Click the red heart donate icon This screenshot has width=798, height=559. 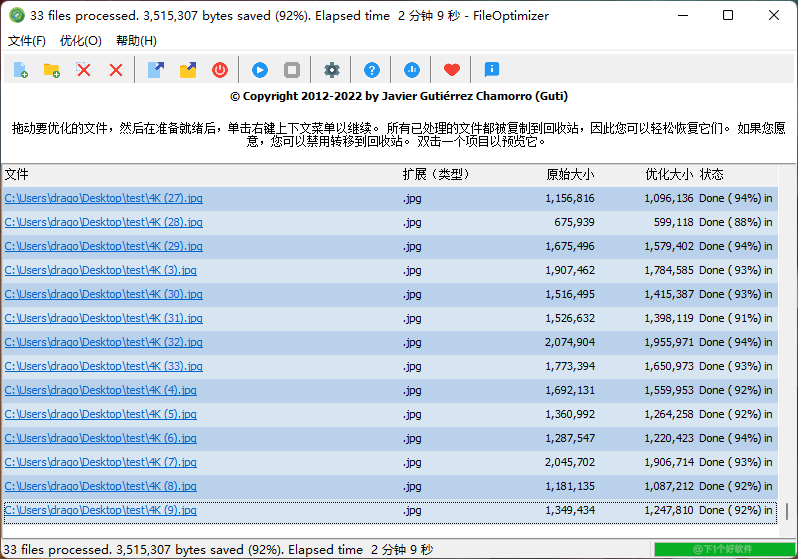[x=452, y=70]
